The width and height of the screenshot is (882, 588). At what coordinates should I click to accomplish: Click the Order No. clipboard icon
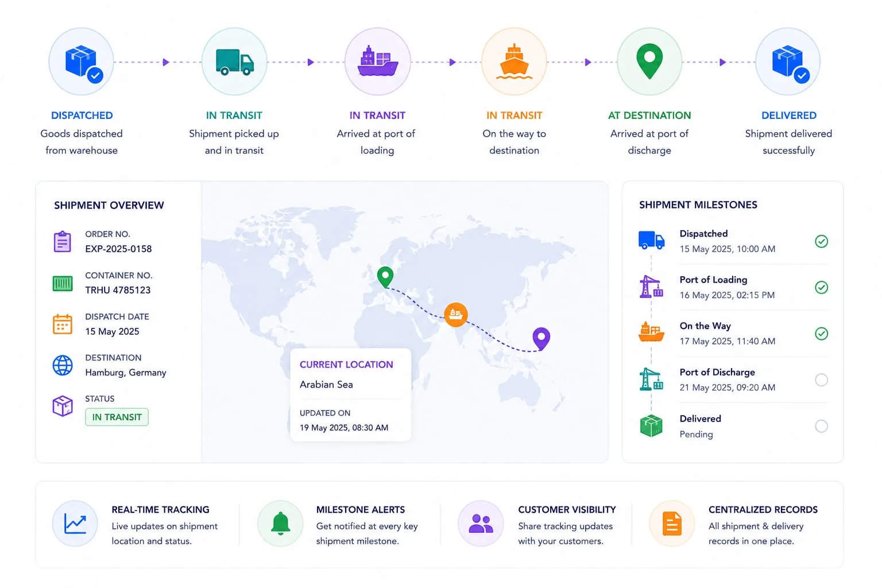63,242
